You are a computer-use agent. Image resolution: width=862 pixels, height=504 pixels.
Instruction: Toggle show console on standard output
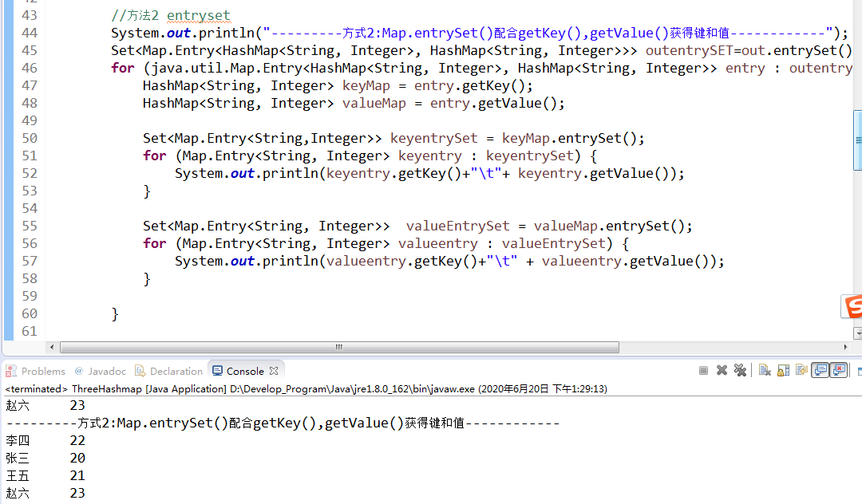tap(820, 371)
